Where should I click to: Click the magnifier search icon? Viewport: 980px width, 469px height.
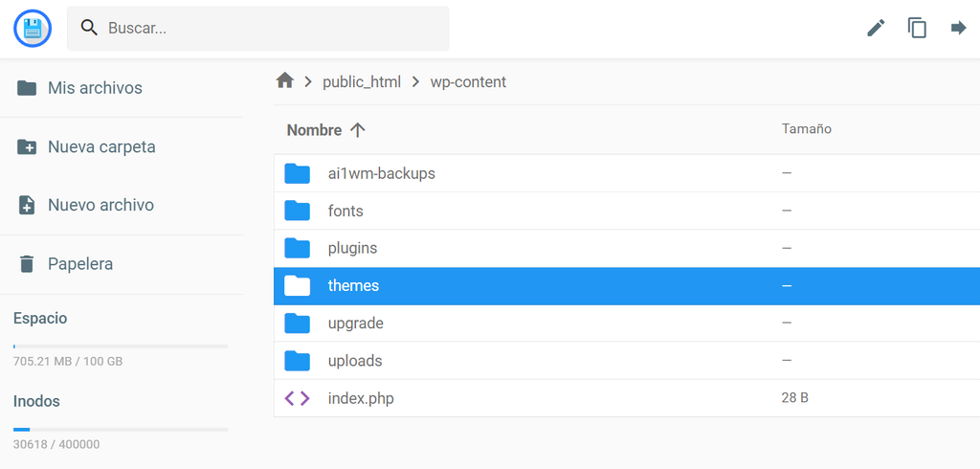point(89,28)
